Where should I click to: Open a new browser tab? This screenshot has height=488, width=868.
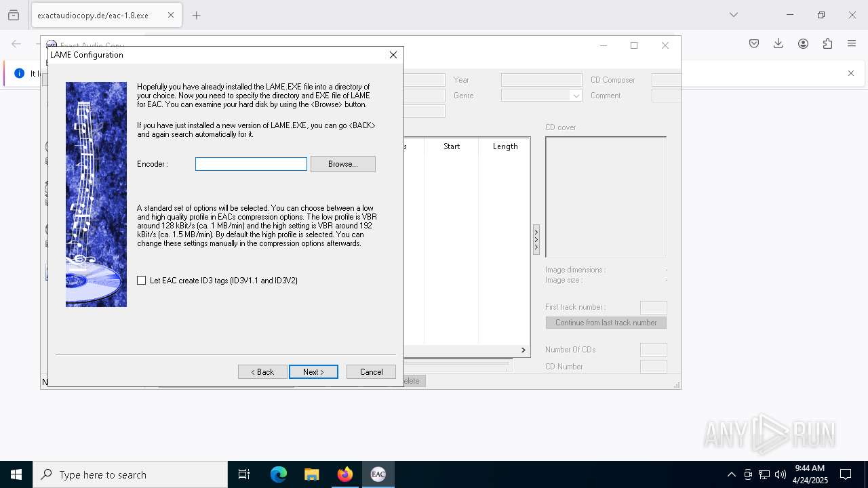tap(197, 15)
